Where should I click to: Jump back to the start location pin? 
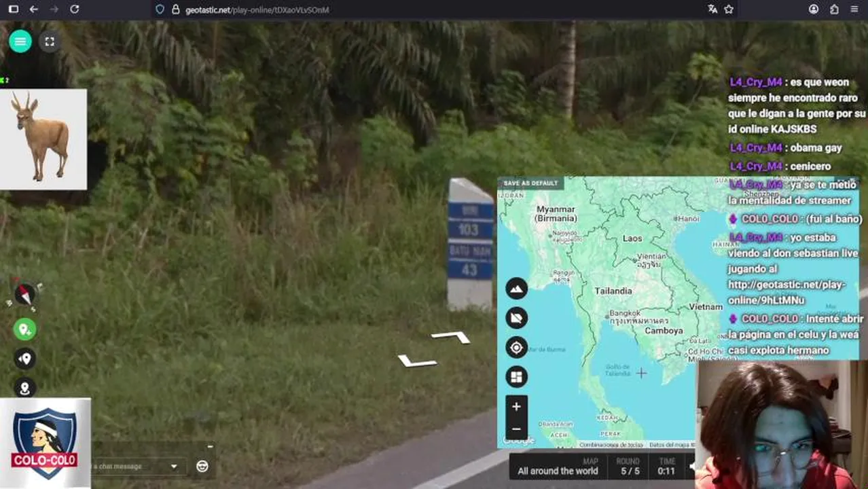point(25,388)
